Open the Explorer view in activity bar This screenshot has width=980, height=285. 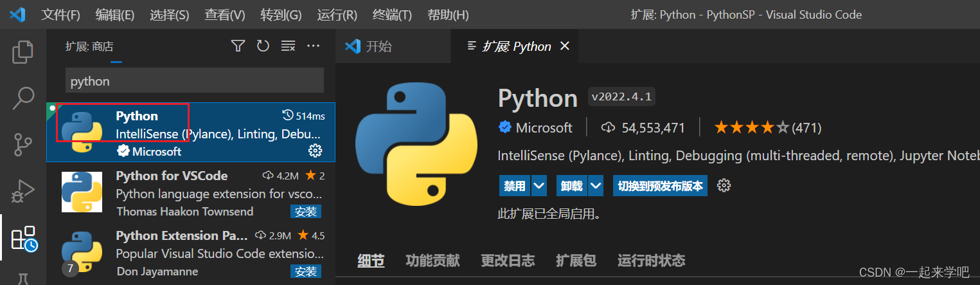(x=23, y=52)
